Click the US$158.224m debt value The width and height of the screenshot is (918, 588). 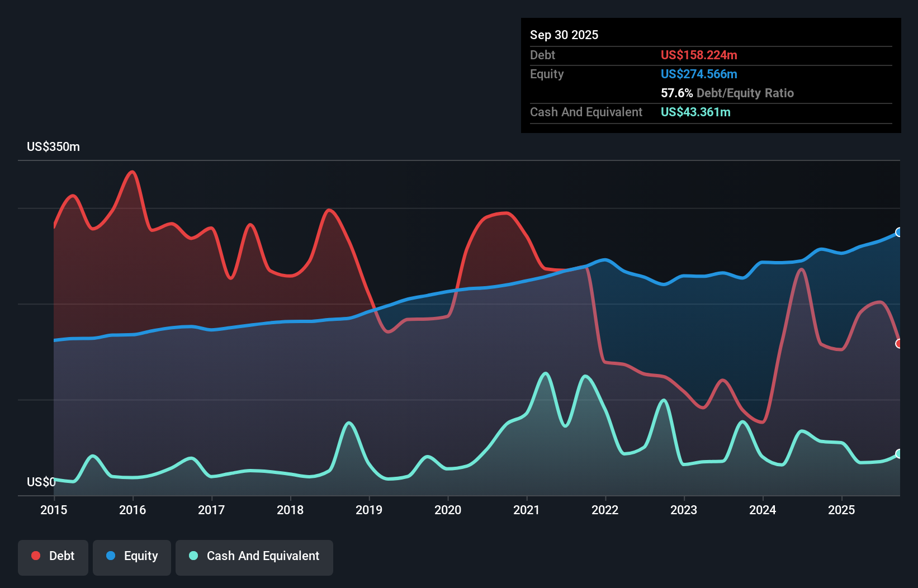(699, 55)
